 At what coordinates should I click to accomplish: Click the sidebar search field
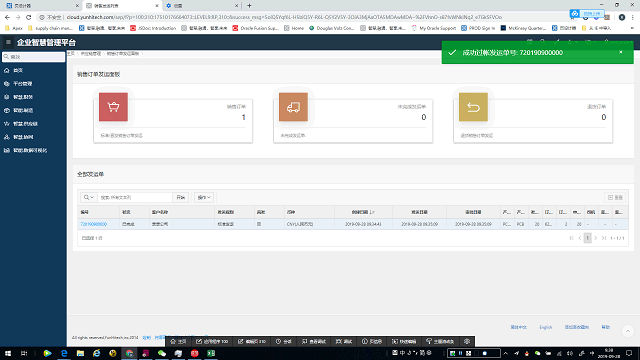[x=33, y=57]
